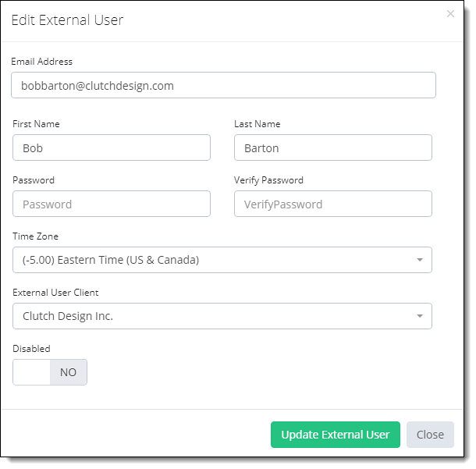Focus the First Name field containing Bob
The width and height of the screenshot is (476, 469).
(112, 147)
